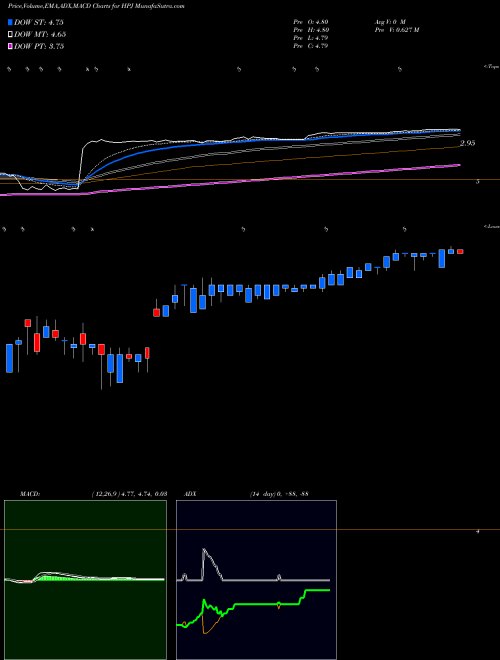500x660 pixels.
Task: Open the MACD histogram thumbnail panel
Action: 85,580
